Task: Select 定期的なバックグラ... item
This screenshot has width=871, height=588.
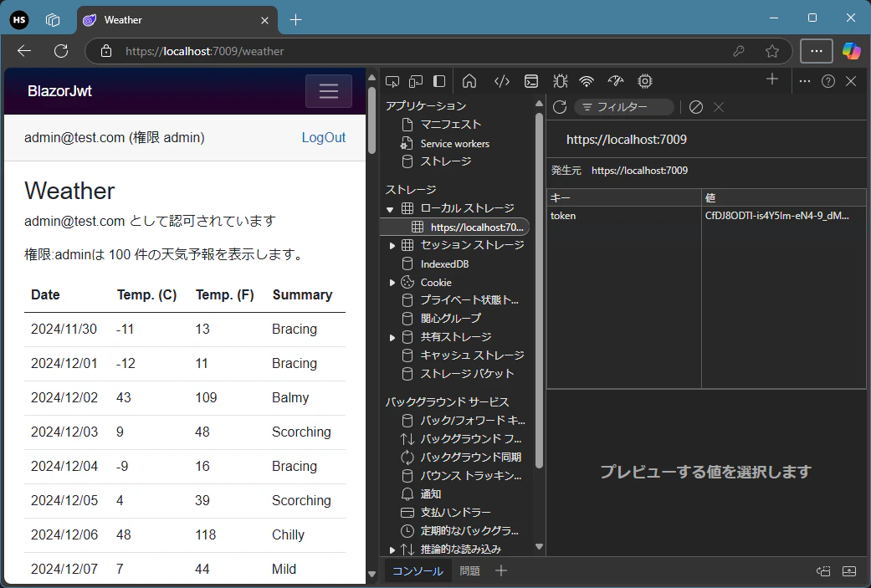Action: 469,531
